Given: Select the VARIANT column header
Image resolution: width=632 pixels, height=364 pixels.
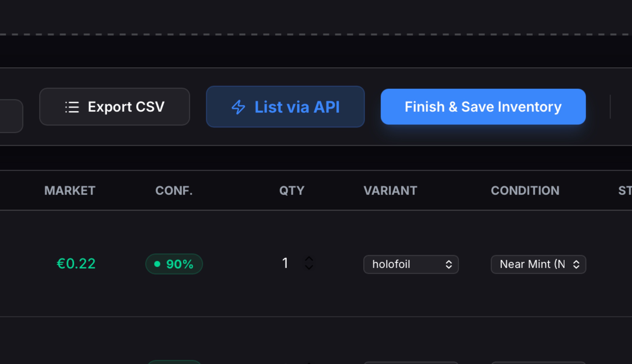Looking at the screenshot, I should (390, 191).
